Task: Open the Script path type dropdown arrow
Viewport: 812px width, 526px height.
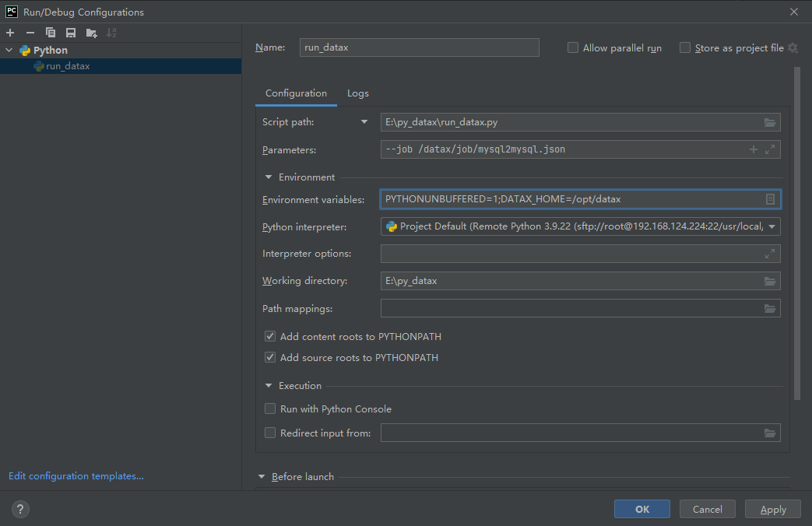Action: 364,122
